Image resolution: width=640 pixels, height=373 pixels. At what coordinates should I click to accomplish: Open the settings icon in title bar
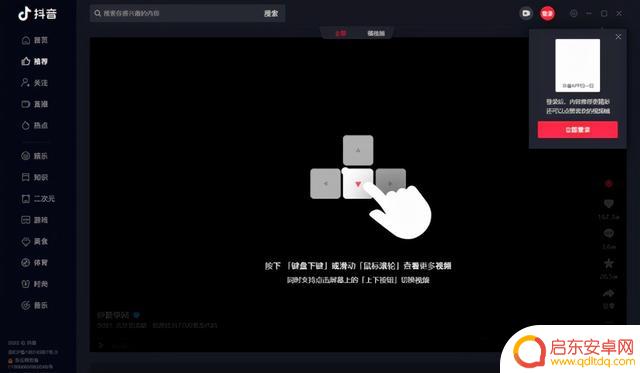coord(573,13)
